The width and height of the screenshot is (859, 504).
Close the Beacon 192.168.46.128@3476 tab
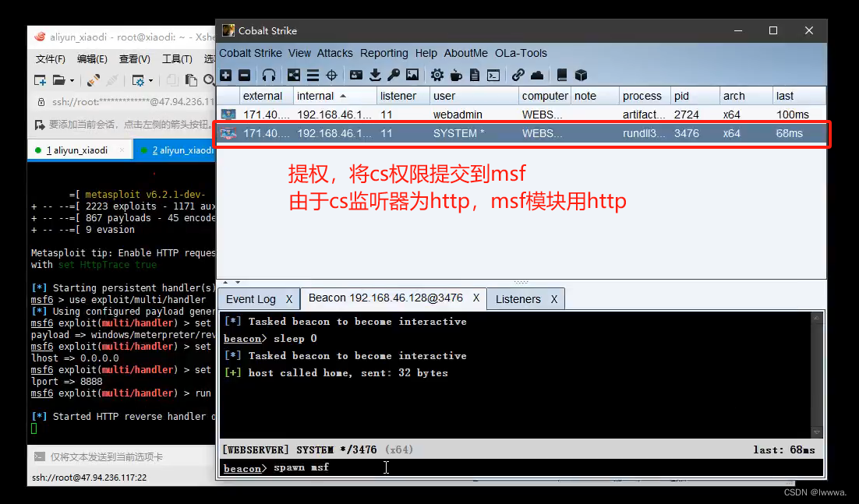(476, 298)
